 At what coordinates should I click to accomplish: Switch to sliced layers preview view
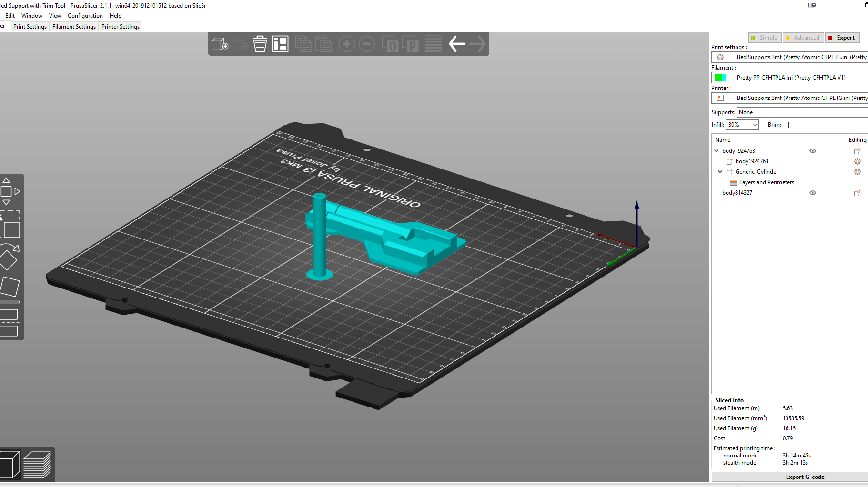(x=37, y=465)
